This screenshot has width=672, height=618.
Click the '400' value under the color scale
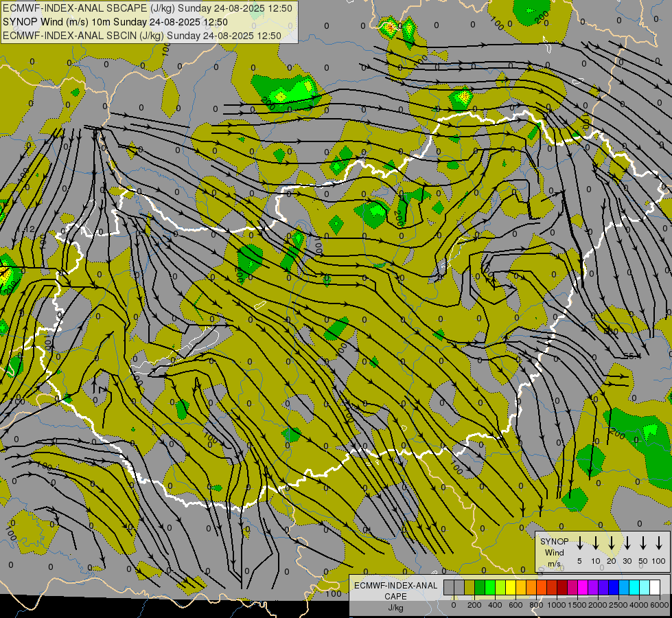[x=495, y=605]
